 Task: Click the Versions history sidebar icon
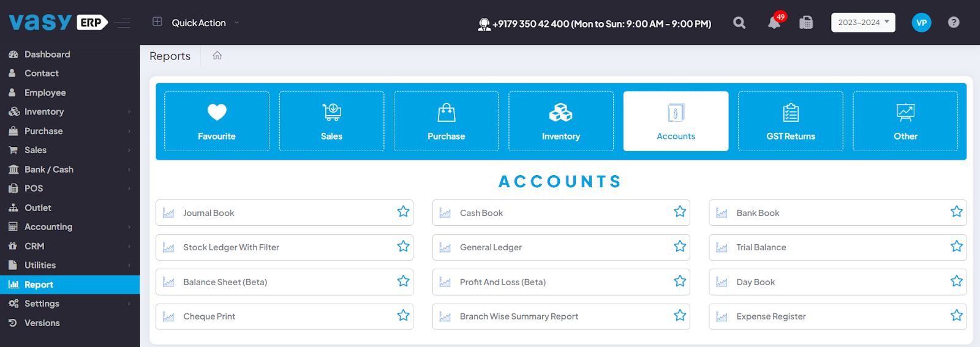[13, 323]
